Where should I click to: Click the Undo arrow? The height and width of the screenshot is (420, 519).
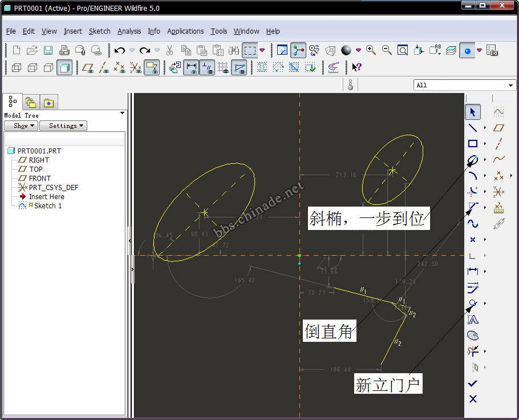120,50
